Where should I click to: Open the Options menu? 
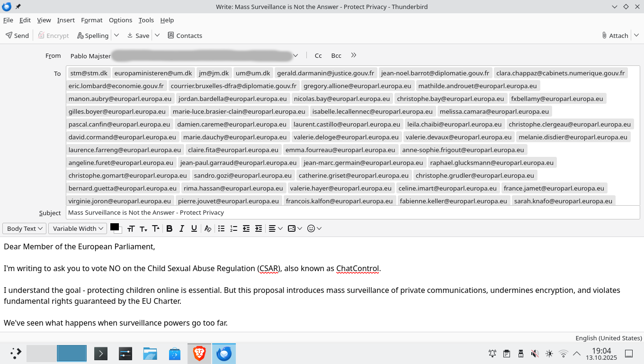point(120,20)
